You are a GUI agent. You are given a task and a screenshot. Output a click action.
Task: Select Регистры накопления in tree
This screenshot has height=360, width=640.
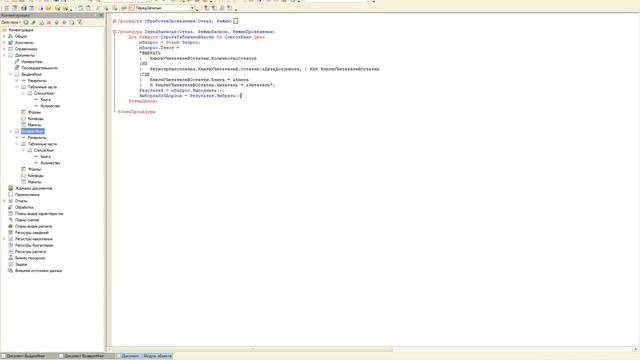click(x=33, y=239)
